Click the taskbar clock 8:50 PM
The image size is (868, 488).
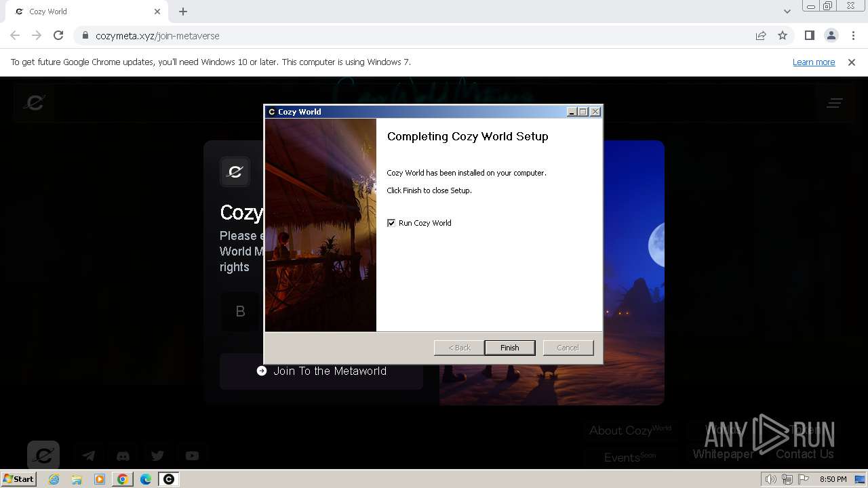[x=833, y=479]
